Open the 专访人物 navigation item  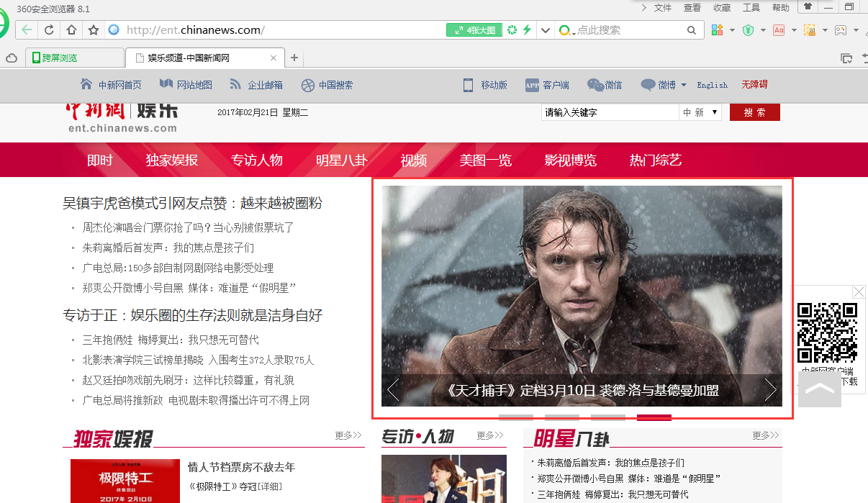point(257,160)
